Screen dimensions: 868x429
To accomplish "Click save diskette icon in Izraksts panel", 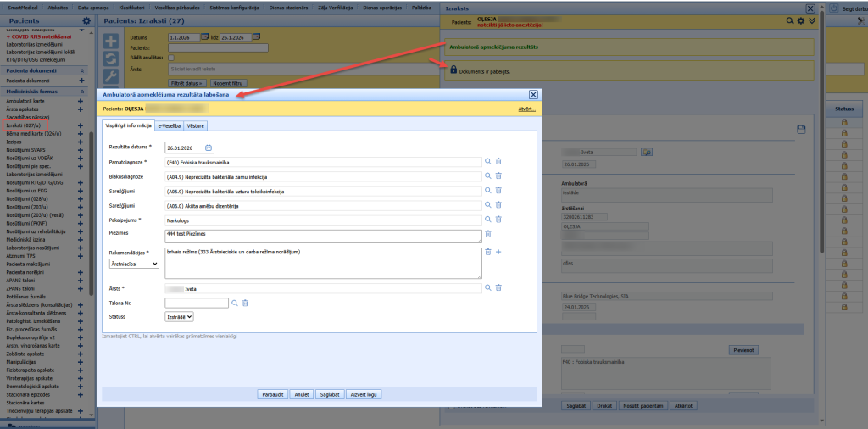I will tap(801, 130).
